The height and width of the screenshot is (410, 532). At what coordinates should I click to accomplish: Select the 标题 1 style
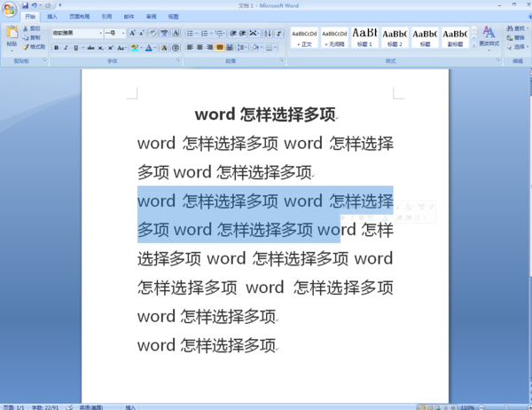pyautogui.click(x=364, y=37)
